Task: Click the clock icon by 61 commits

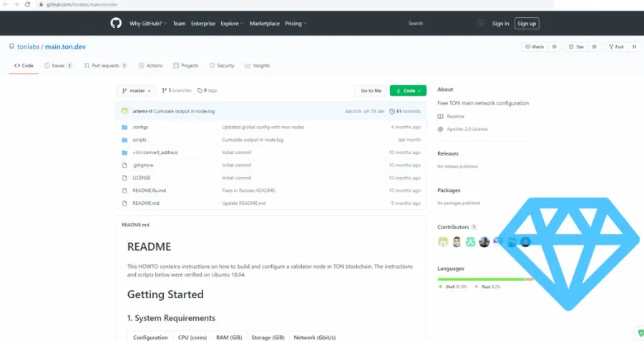Action: point(392,112)
